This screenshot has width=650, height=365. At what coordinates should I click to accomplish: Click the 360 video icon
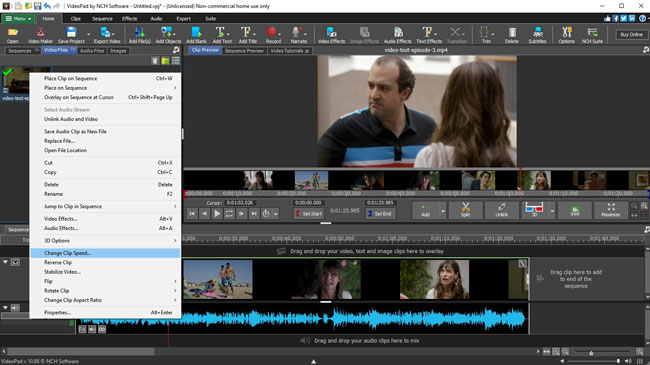pos(575,210)
